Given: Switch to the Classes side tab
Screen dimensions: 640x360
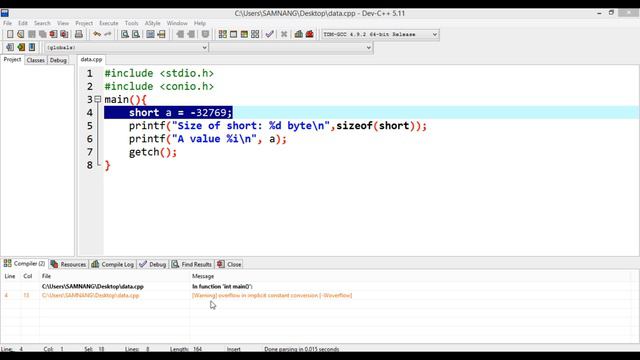Looking at the screenshot, I should coord(36,60).
